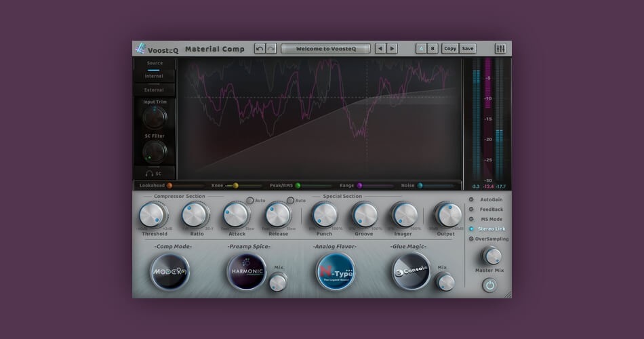This screenshot has width=644, height=339.
Task: Toggle the FeedBack option
Action: point(486,209)
